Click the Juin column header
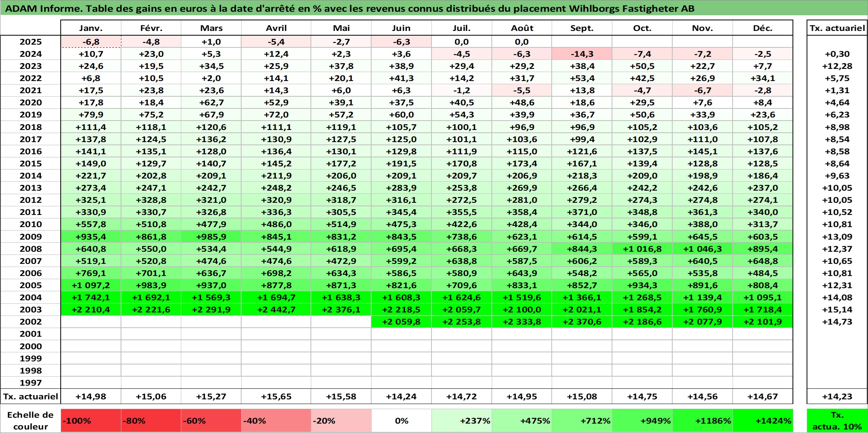Viewport: 868px width, 433px height. (x=401, y=28)
